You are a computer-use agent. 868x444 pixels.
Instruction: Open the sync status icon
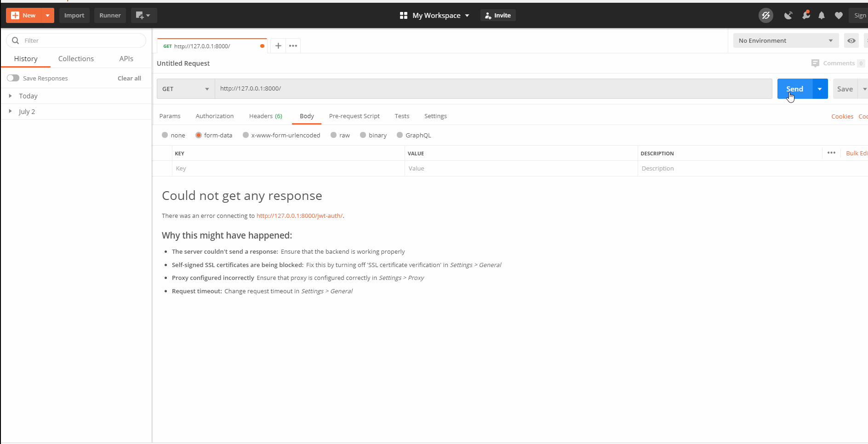766,15
